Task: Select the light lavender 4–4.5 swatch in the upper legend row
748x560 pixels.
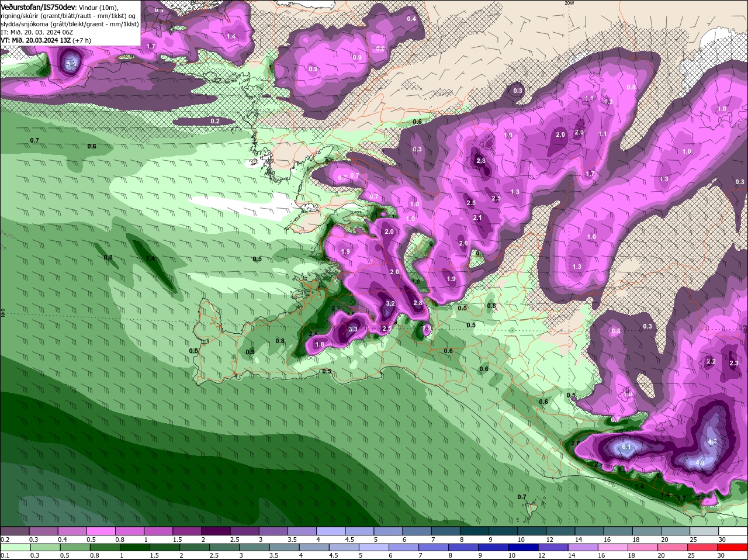Action: tap(331, 531)
